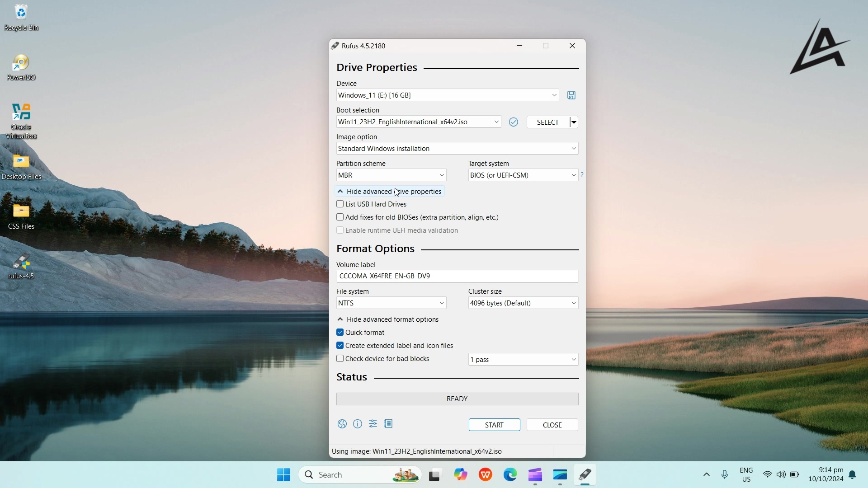The width and height of the screenshot is (868, 488).
Task: Open the About info icon
Action: tap(358, 424)
